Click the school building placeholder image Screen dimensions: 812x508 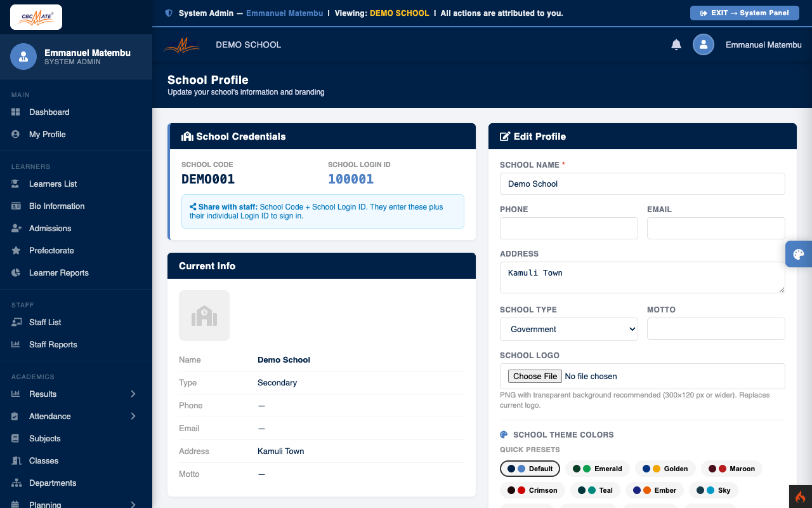204,316
